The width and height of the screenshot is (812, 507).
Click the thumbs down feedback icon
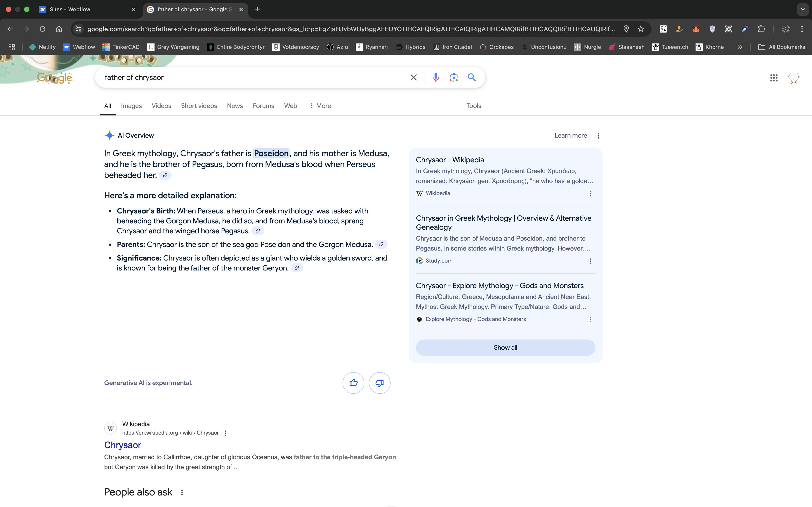point(379,383)
